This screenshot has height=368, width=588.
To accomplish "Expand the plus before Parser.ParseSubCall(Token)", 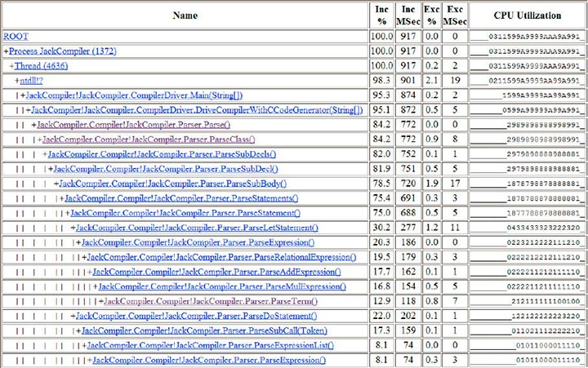I will 78,330.
